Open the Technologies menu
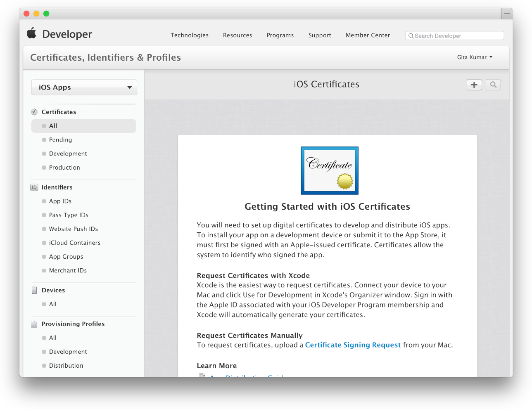Image resolution: width=532 pixels, height=409 pixels. click(190, 35)
